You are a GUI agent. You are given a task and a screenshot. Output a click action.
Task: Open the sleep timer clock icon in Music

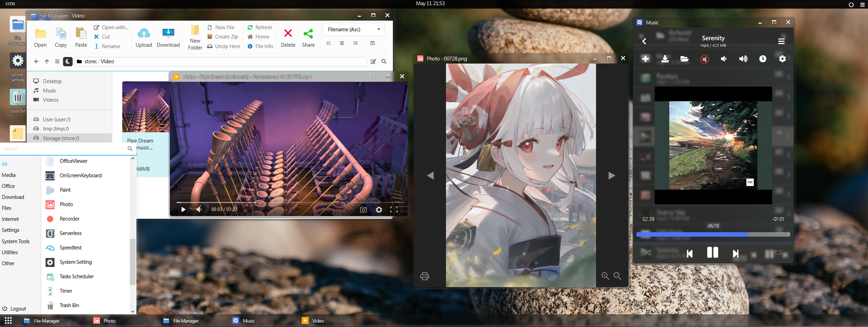[x=763, y=59]
